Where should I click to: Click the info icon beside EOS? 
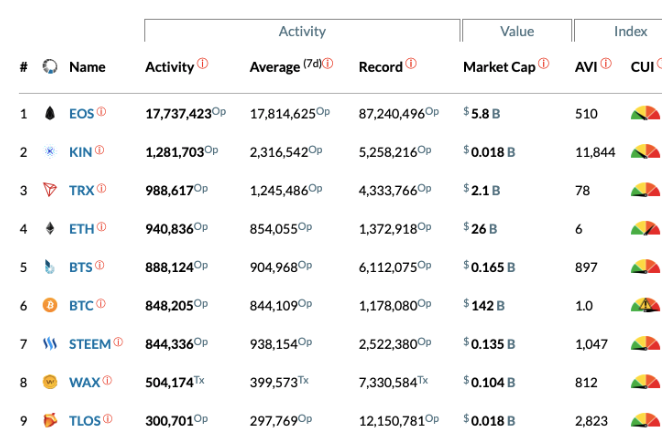[101, 112]
